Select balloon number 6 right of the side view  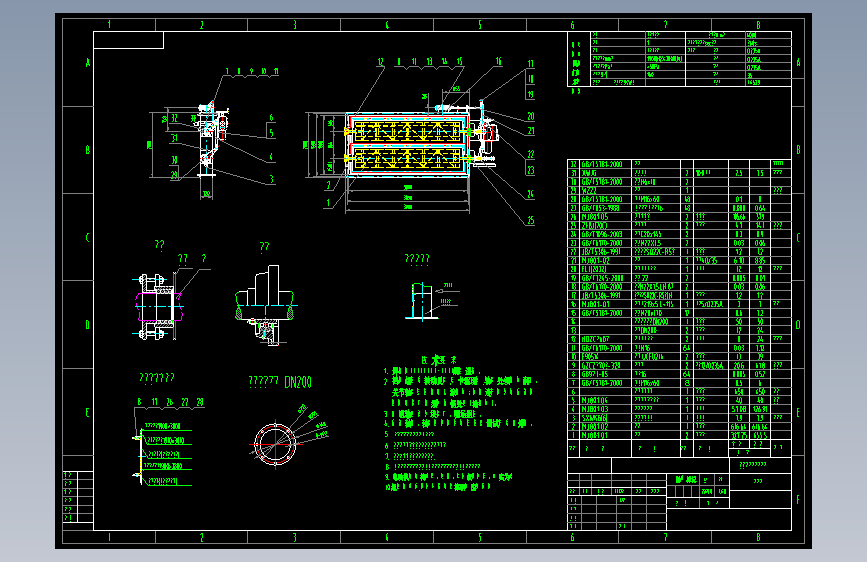click(271, 118)
